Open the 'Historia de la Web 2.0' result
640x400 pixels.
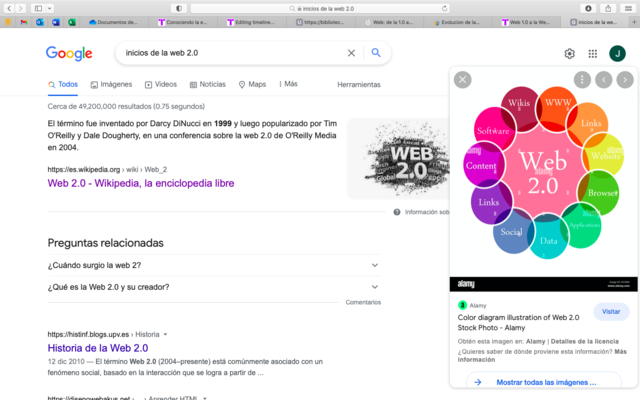click(98, 348)
